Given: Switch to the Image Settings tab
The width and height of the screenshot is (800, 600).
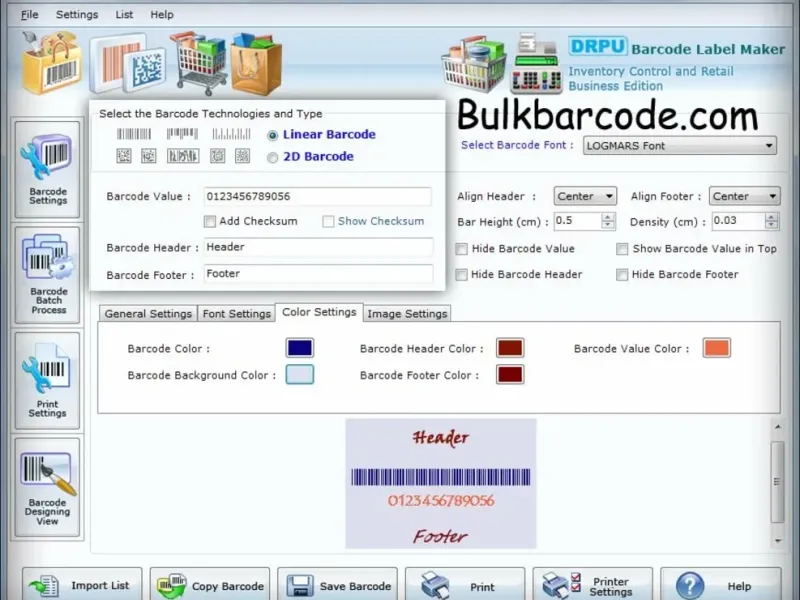Looking at the screenshot, I should [x=407, y=313].
